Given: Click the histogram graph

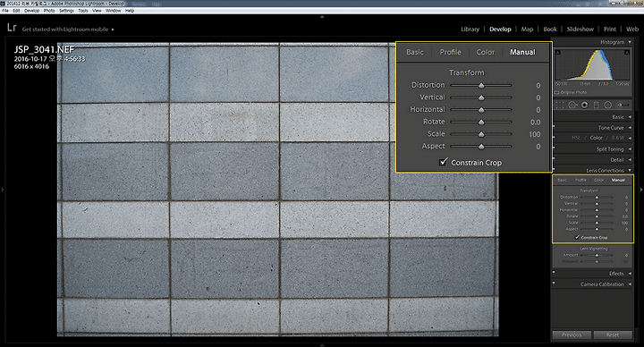Looking at the screenshot, I should click(x=592, y=64).
